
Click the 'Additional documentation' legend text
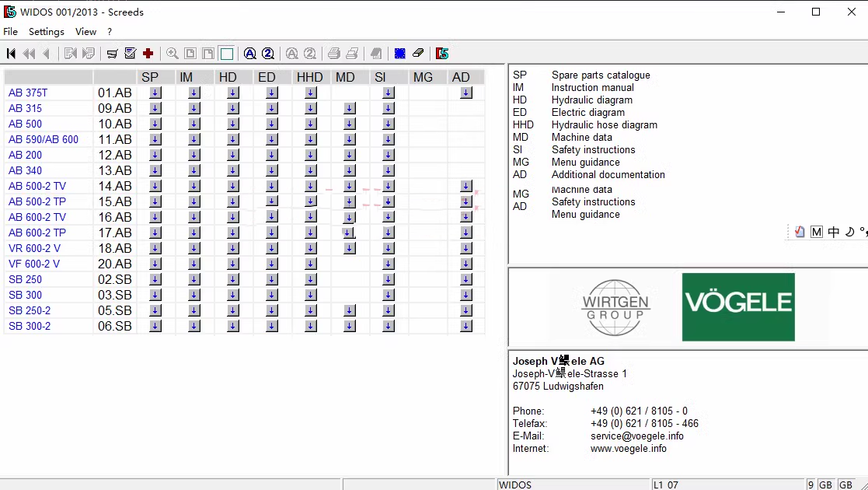tap(608, 174)
